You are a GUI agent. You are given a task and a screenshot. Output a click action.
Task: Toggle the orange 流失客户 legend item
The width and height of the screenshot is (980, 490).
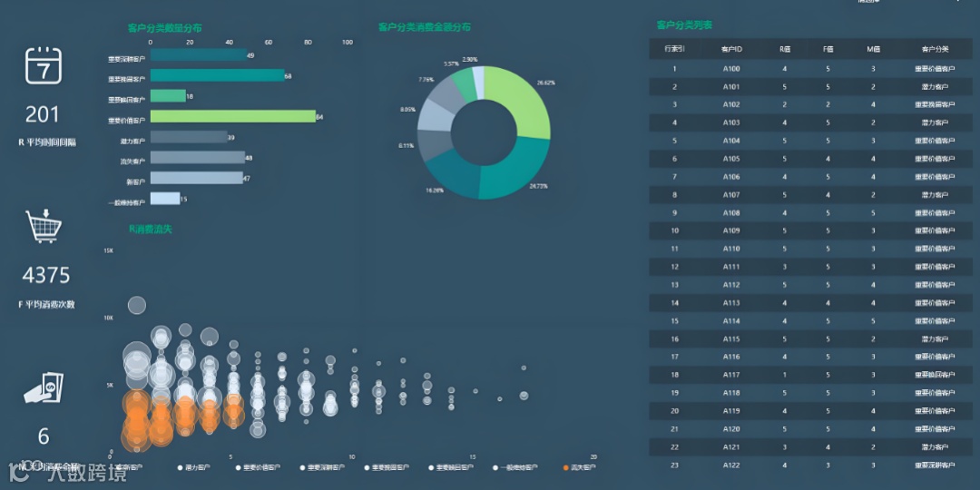tap(579, 467)
